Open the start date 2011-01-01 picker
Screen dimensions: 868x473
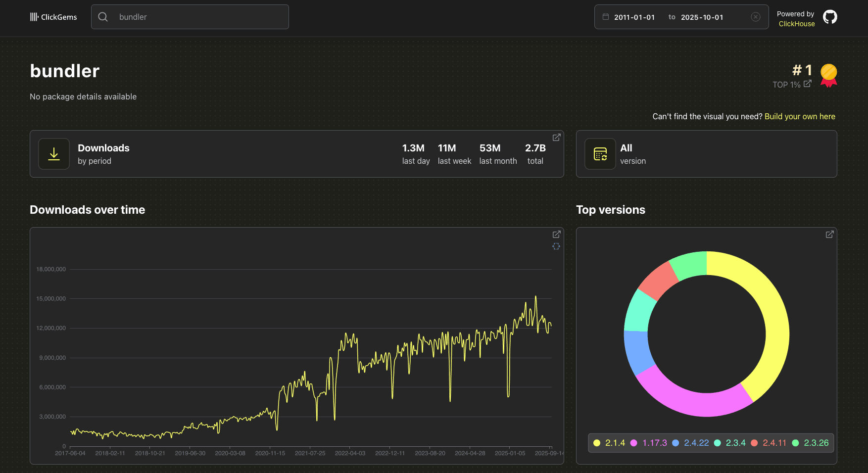click(x=634, y=17)
